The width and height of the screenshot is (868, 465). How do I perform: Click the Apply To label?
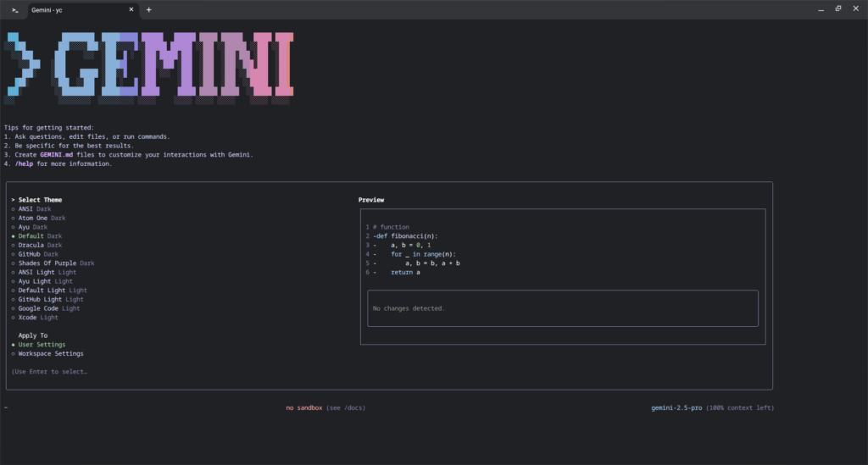33,335
